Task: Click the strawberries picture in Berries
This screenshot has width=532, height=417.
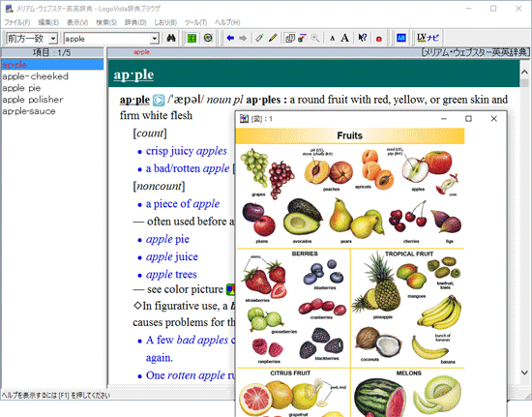Action: [x=265, y=279]
